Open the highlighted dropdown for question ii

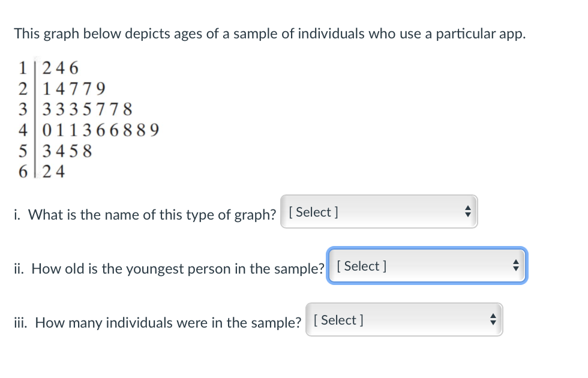pos(427,266)
